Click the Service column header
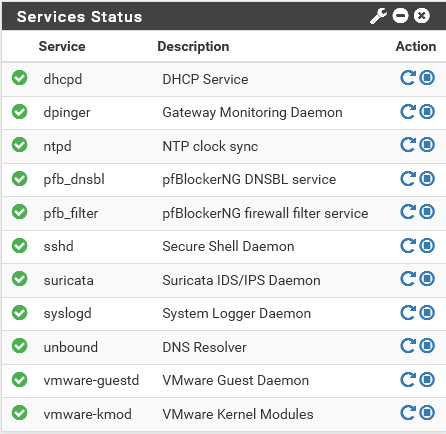 62,46
